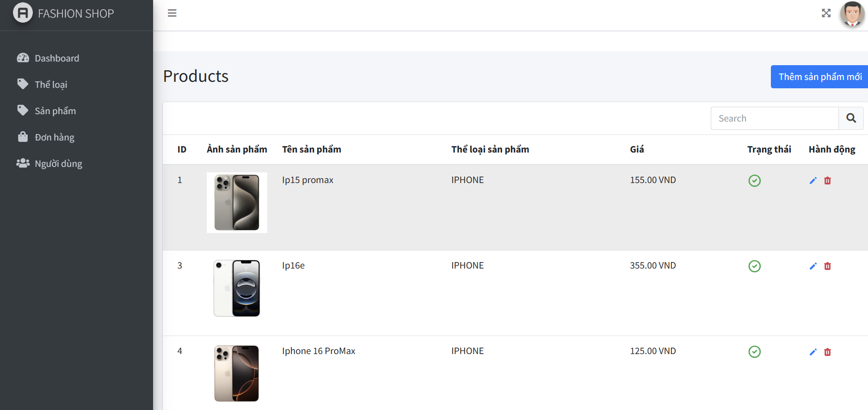Delete the Iphone 16 ProMax product
This screenshot has height=410, width=868.
[827, 352]
